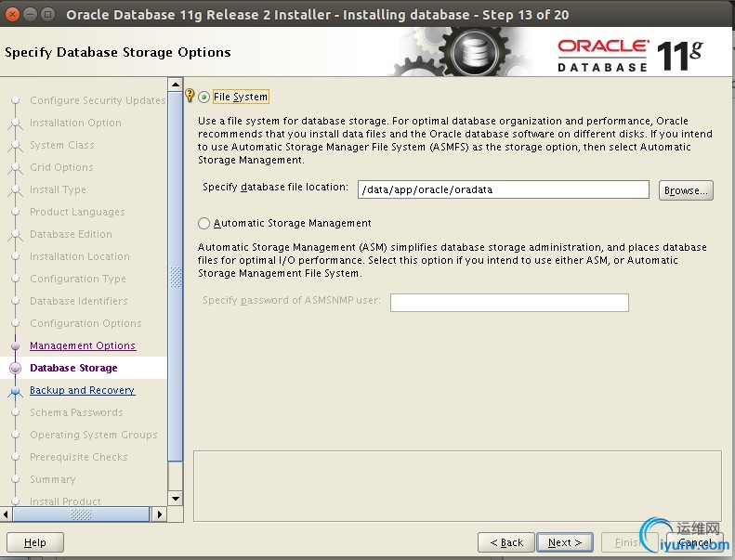Click the Database Identifiers step
Screen dimensions: 735x560
79,301
